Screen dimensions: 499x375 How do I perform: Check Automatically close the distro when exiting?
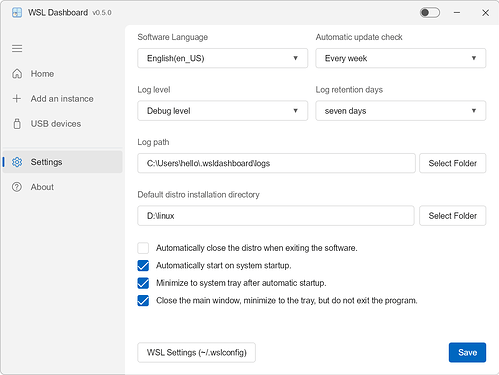click(143, 248)
